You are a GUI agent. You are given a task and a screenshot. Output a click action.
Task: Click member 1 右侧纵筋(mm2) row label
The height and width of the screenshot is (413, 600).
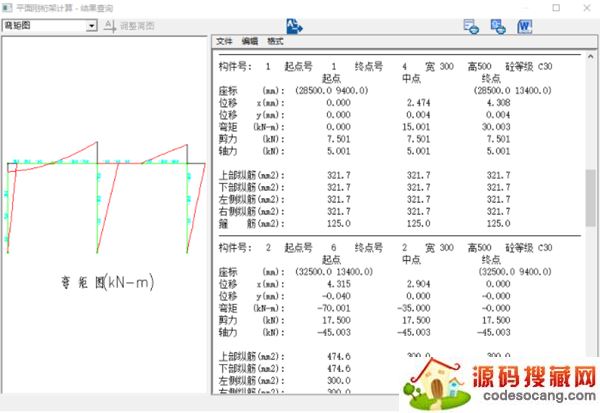(x=251, y=212)
